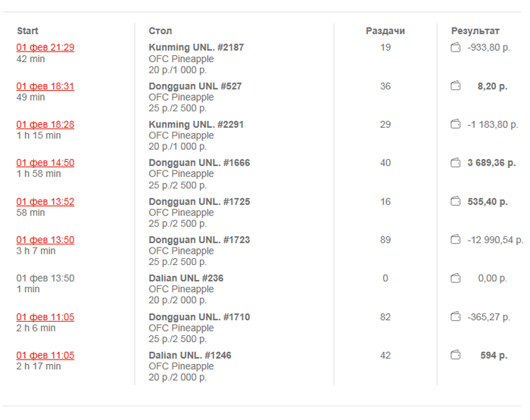Open the 01 фев 11:05 link lasting 2 h 17 min
The height and width of the screenshot is (420, 530).
[45, 355]
